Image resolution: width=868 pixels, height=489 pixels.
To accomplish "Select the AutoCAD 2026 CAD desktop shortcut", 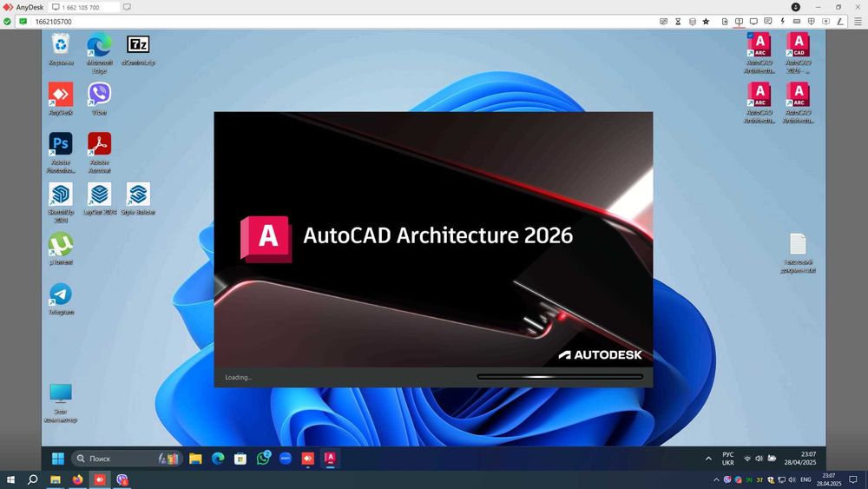I will (799, 53).
